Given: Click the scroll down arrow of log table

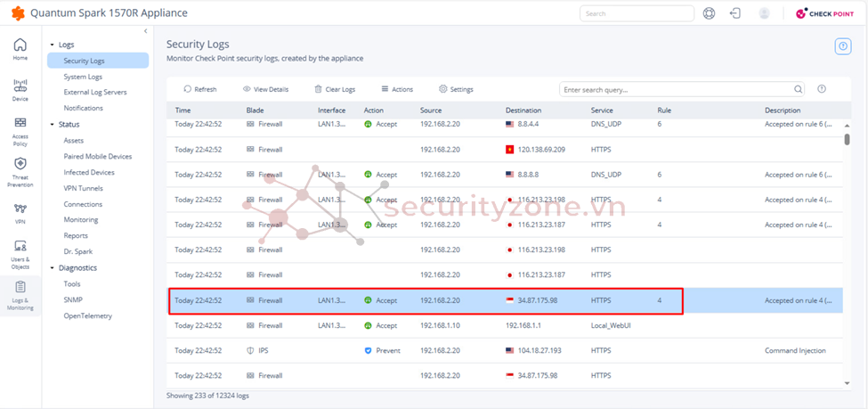Looking at the screenshot, I should click(847, 383).
